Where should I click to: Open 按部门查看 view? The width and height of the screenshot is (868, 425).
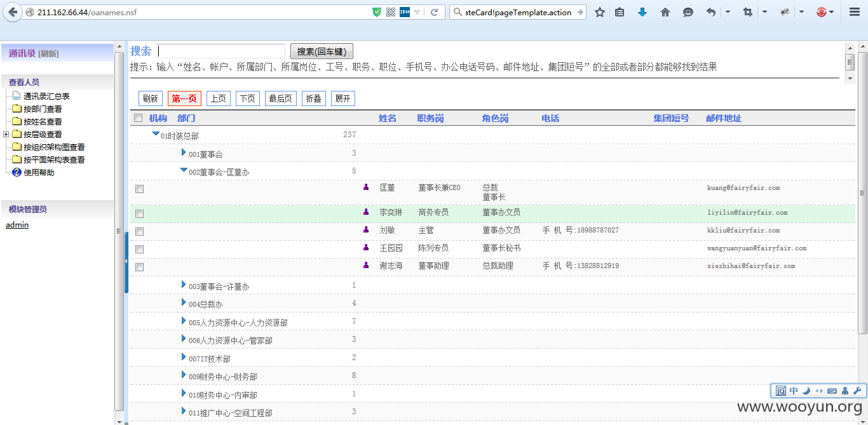tap(43, 109)
